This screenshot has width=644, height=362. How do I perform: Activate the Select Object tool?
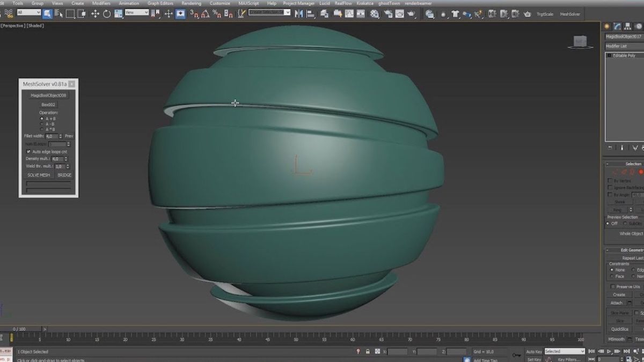[47, 13]
